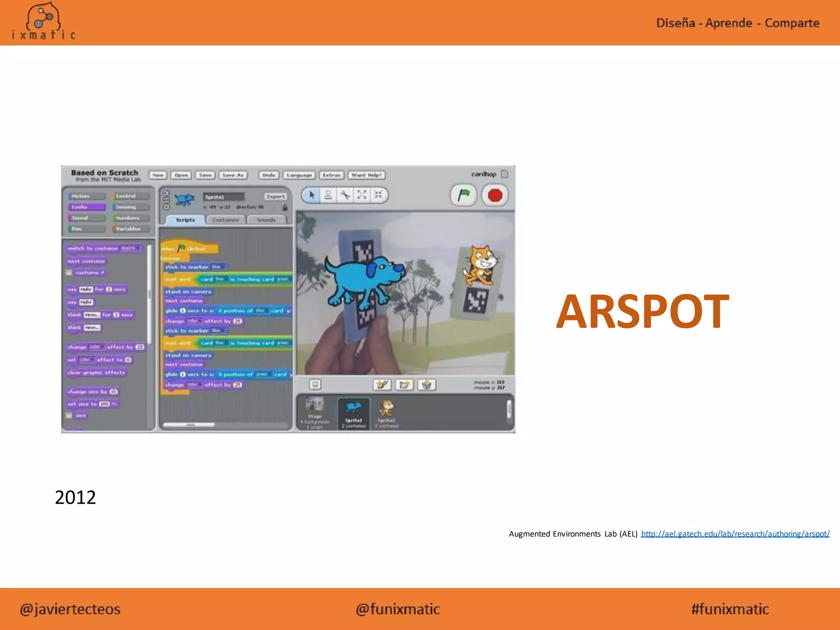Image resolution: width=840 pixels, height=630 pixels.
Task: Click the Export sprite button
Action: [x=275, y=196]
